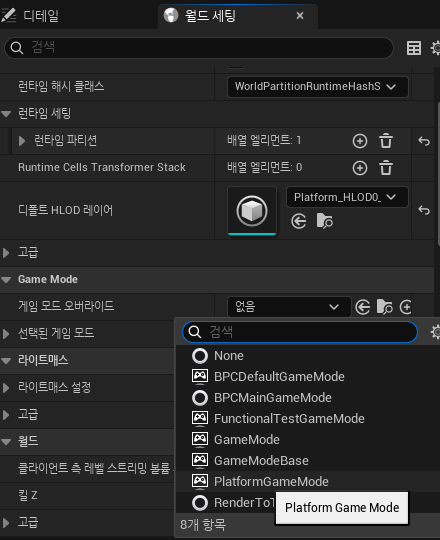
Task: Choose GameMode class entry
Action: pyautogui.click(x=308, y=440)
